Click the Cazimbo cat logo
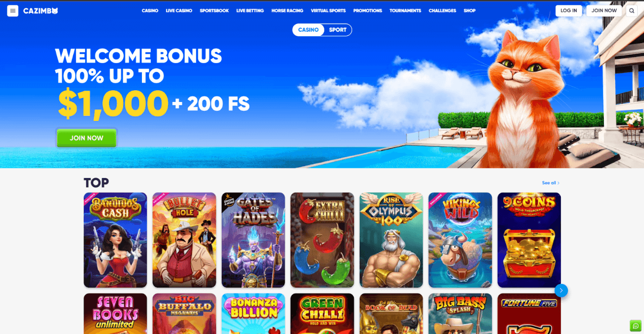The width and height of the screenshot is (644, 334). pyautogui.click(x=41, y=11)
